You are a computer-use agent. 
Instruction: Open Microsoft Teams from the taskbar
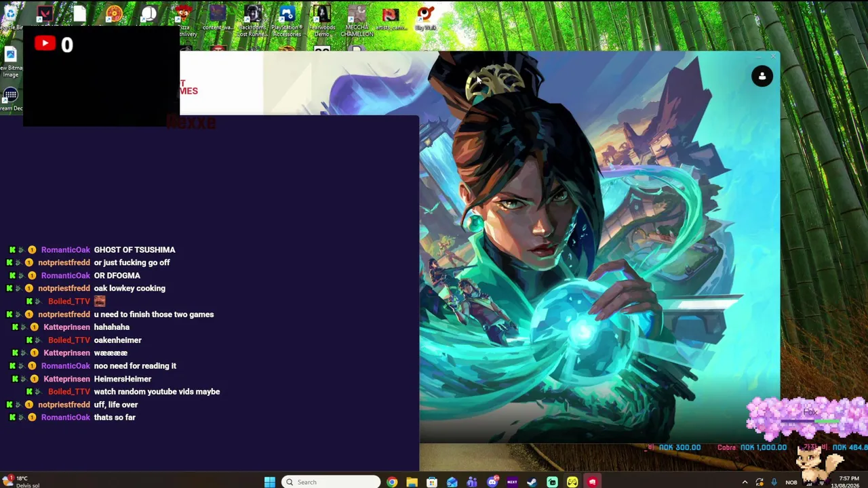(472, 482)
